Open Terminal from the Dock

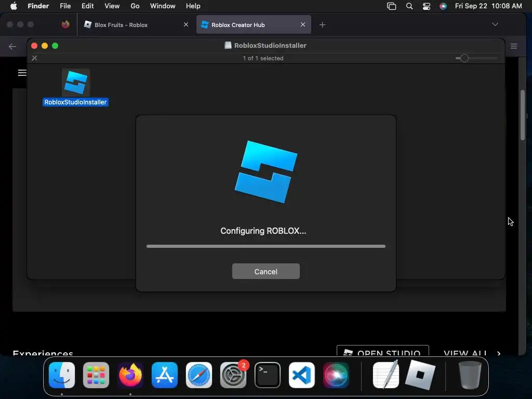pos(268,375)
